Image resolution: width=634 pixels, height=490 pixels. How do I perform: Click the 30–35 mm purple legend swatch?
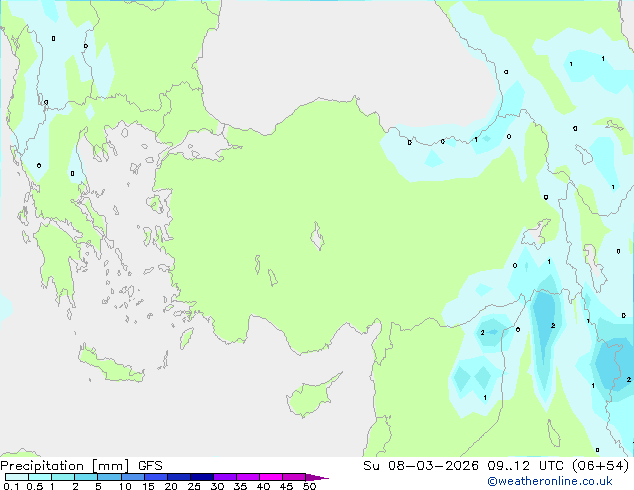point(224,477)
